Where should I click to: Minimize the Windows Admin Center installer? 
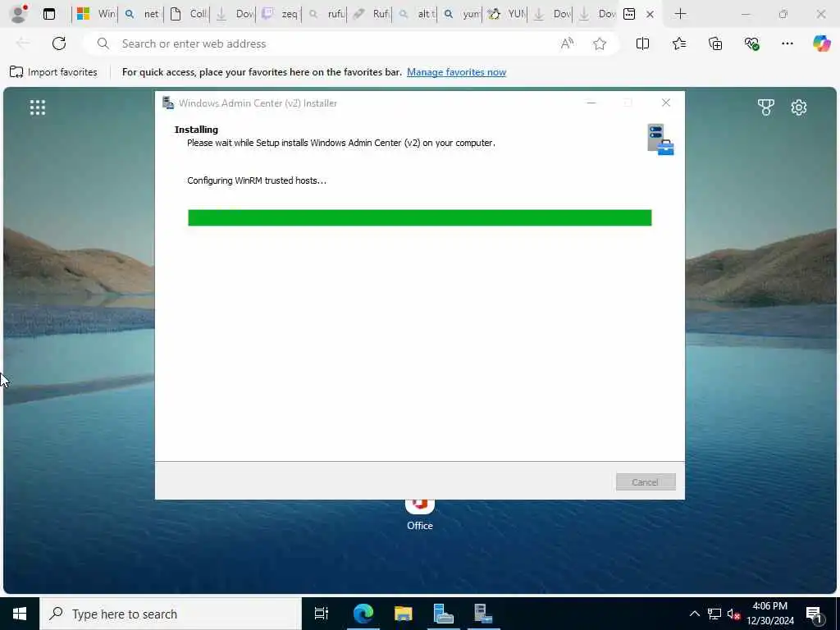pyautogui.click(x=591, y=103)
